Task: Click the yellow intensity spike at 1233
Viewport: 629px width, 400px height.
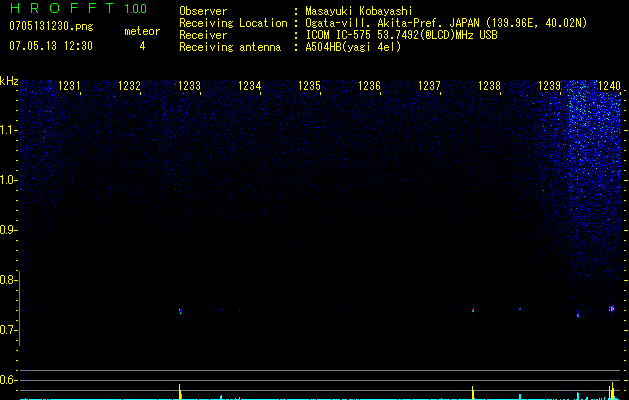Action: click(x=180, y=391)
